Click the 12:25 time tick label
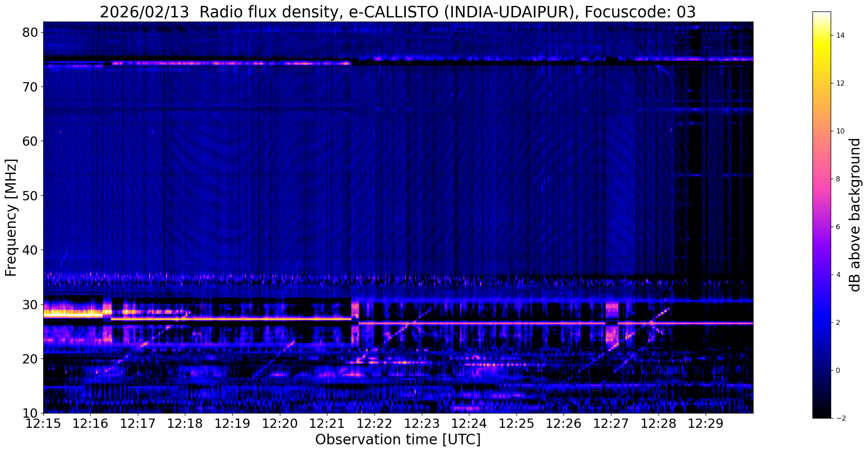Viewport: 868px width, 452px height. pos(516,424)
